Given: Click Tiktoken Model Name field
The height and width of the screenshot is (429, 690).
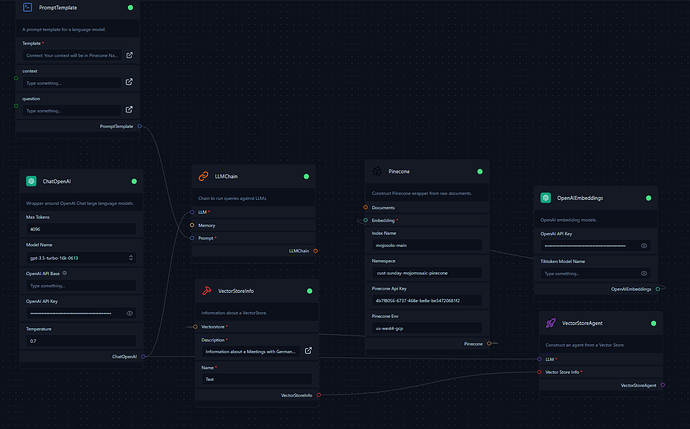Looking at the screenshot, I should tap(595, 273).
